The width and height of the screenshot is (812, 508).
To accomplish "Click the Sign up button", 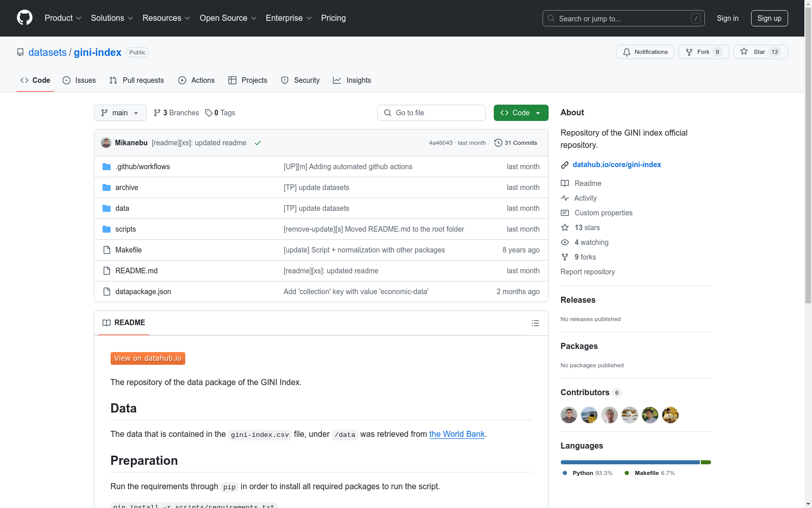I will coord(769,18).
